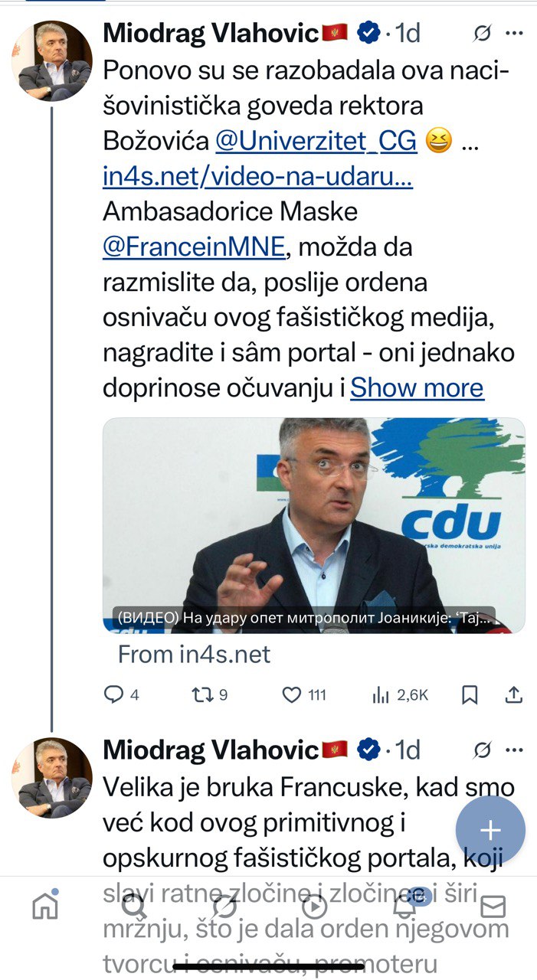Reply to the first tweet

(113, 694)
